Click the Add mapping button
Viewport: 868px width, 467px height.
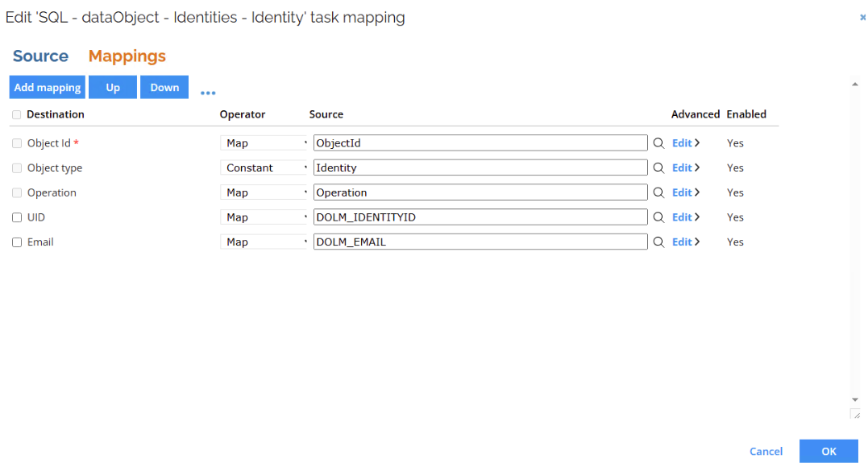pos(47,88)
